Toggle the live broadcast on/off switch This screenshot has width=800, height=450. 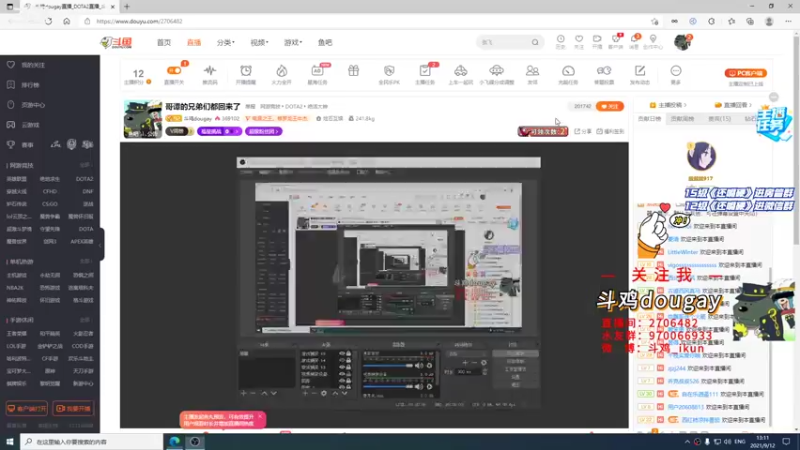174,71
